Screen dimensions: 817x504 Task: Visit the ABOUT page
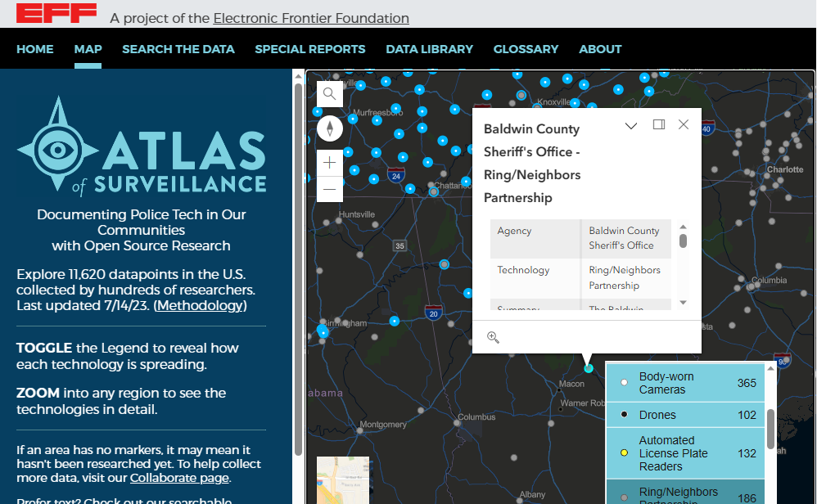click(x=600, y=49)
